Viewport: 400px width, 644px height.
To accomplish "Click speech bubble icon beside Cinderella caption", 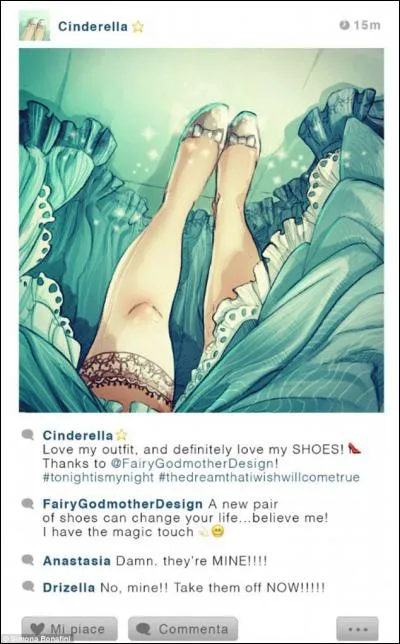I will tap(28, 435).
